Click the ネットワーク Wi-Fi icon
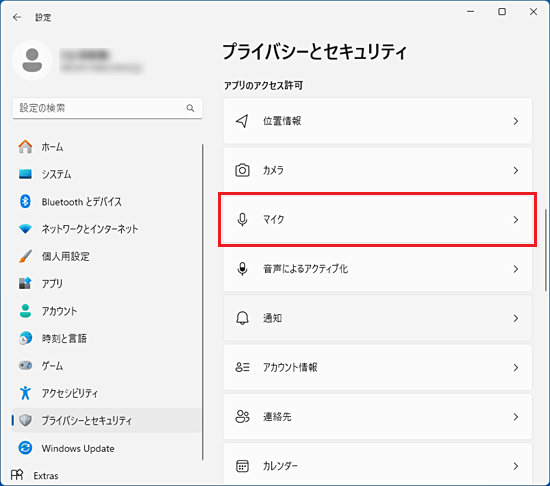Image resolution: width=550 pixels, height=486 pixels. coord(25,229)
